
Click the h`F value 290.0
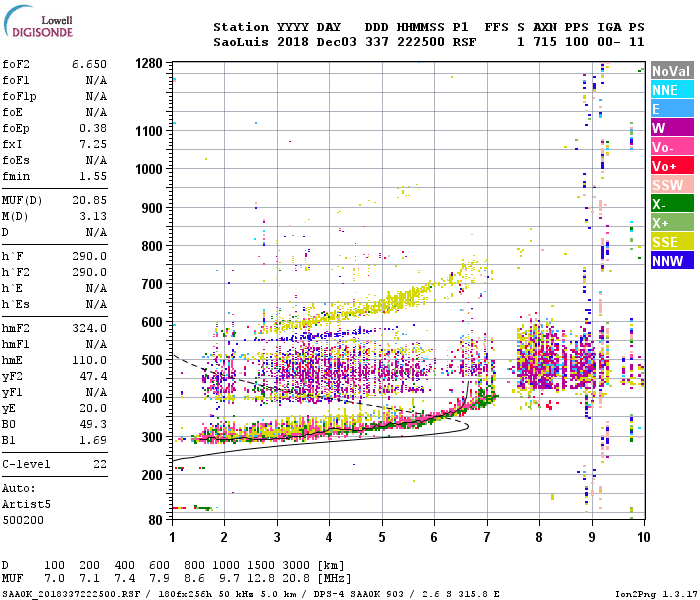pos(89,256)
